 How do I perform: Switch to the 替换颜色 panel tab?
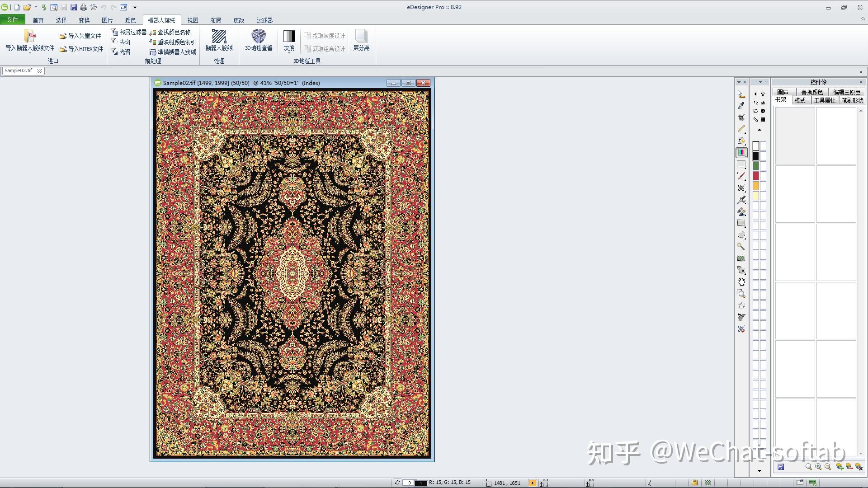(x=811, y=92)
